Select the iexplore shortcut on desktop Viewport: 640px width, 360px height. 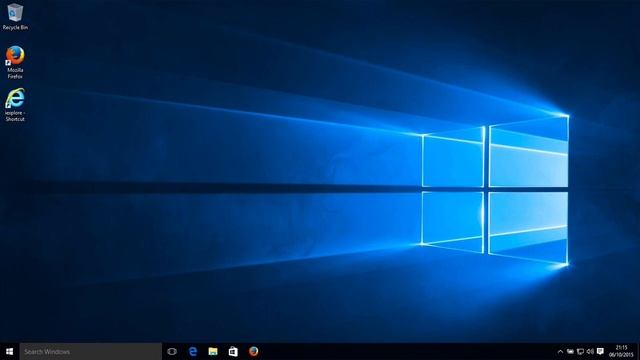pos(15,105)
